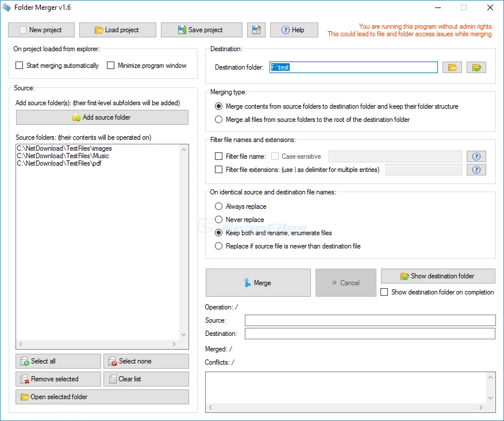Load project from file
The height and width of the screenshot is (421, 504).
pos(118,30)
